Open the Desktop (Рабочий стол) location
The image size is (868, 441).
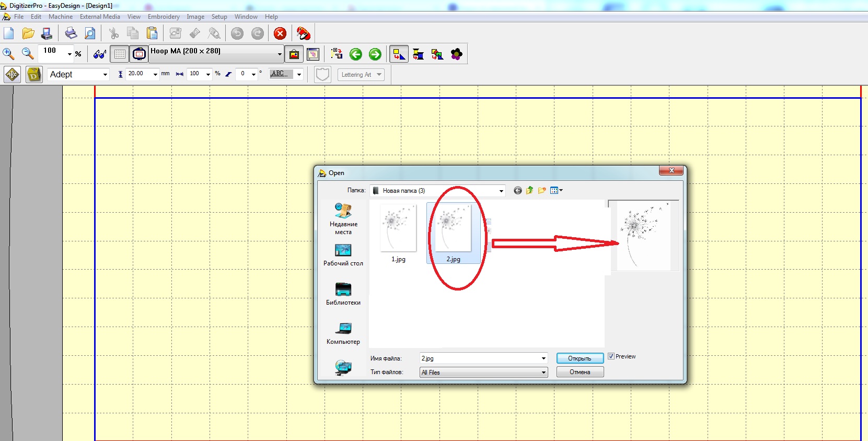point(343,255)
